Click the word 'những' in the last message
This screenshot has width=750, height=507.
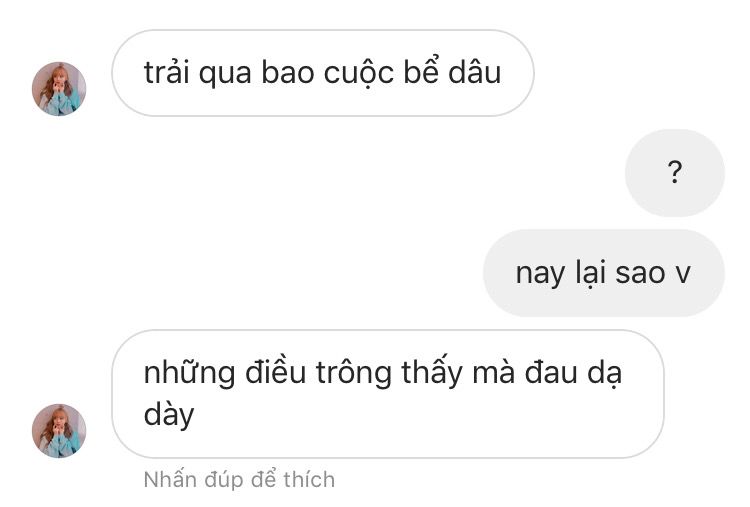[x=189, y=373]
